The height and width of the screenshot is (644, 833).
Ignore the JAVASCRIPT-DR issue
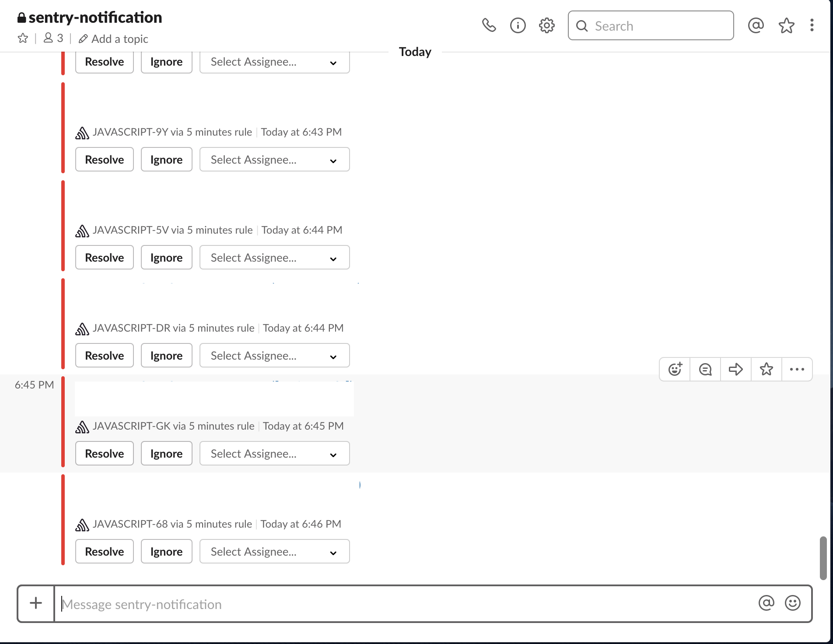[167, 355]
